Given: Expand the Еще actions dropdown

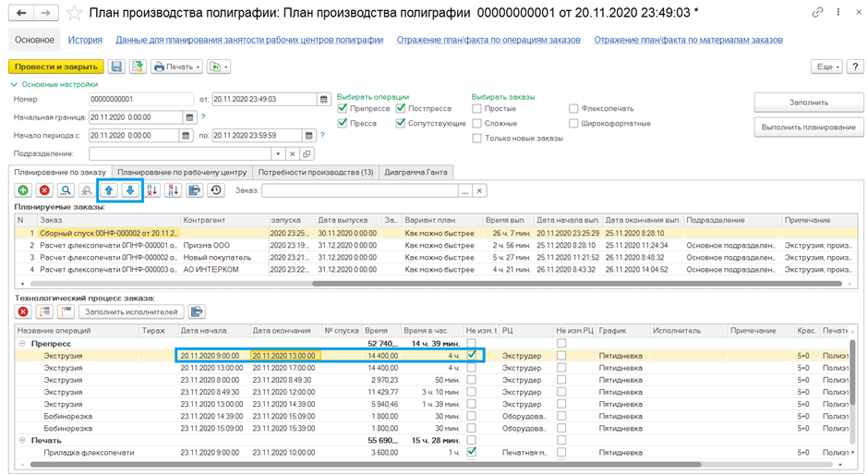Looking at the screenshot, I should (826, 67).
